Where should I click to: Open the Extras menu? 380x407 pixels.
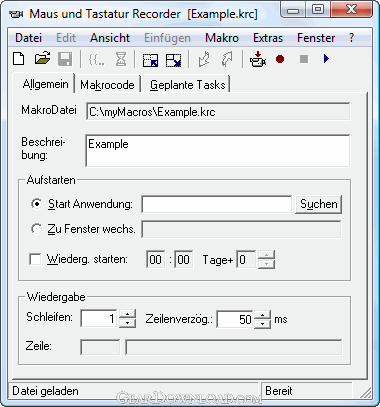[x=268, y=38]
